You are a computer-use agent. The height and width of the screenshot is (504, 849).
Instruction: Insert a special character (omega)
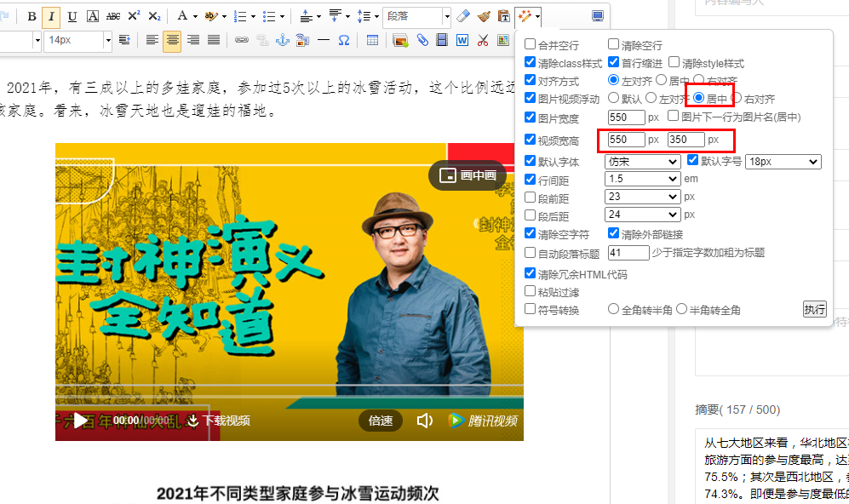coord(344,40)
